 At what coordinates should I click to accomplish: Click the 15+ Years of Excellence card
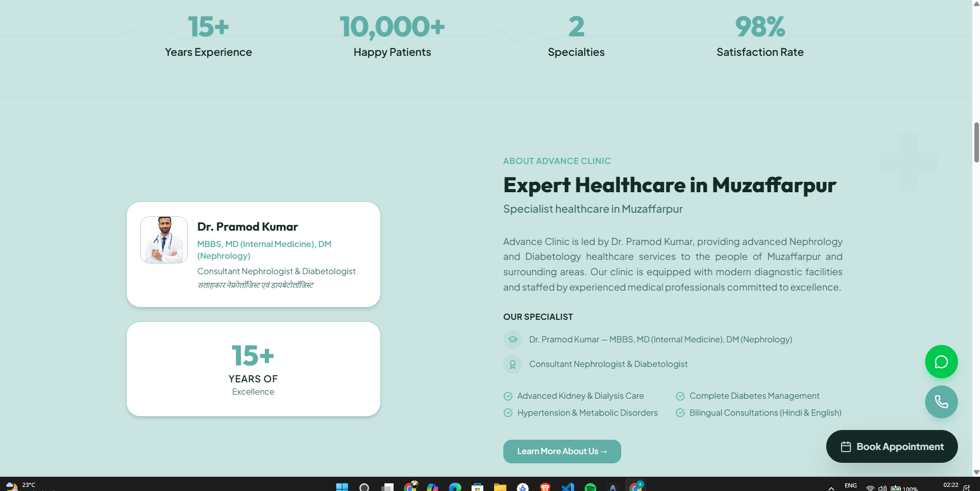coord(253,369)
